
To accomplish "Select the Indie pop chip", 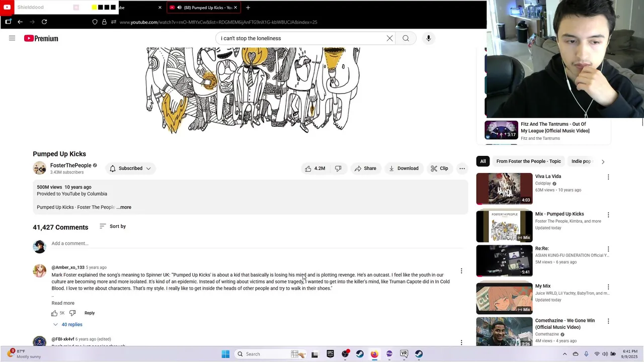I will coord(581,161).
